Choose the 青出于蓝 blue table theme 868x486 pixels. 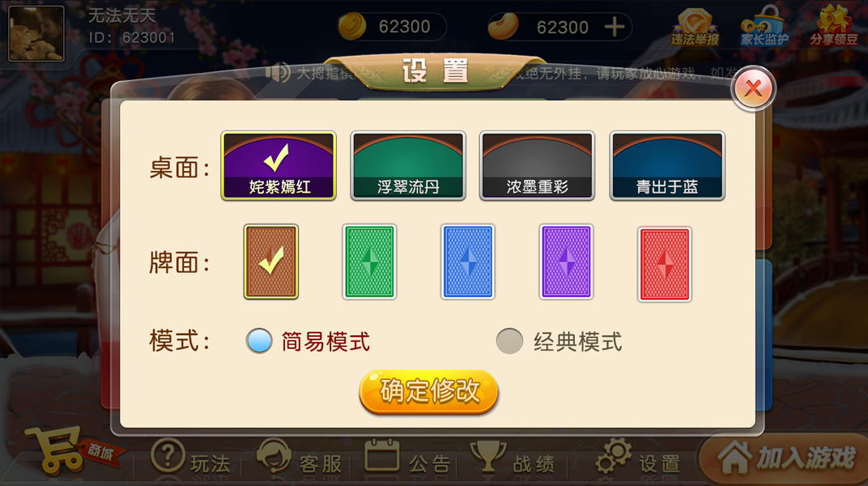coord(667,165)
